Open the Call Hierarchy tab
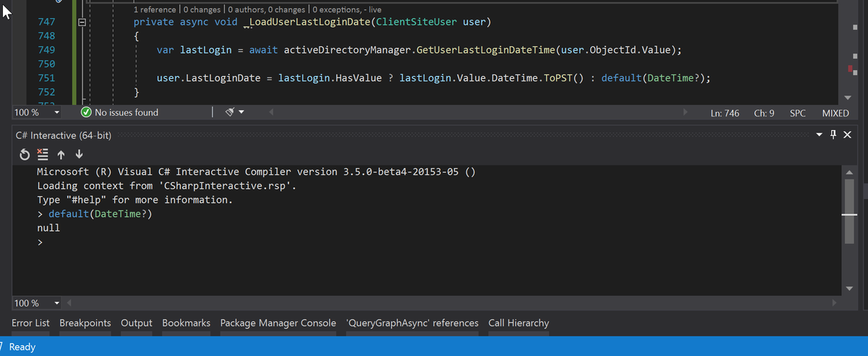The width and height of the screenshot is (868, 356). (x=519, y=323)
